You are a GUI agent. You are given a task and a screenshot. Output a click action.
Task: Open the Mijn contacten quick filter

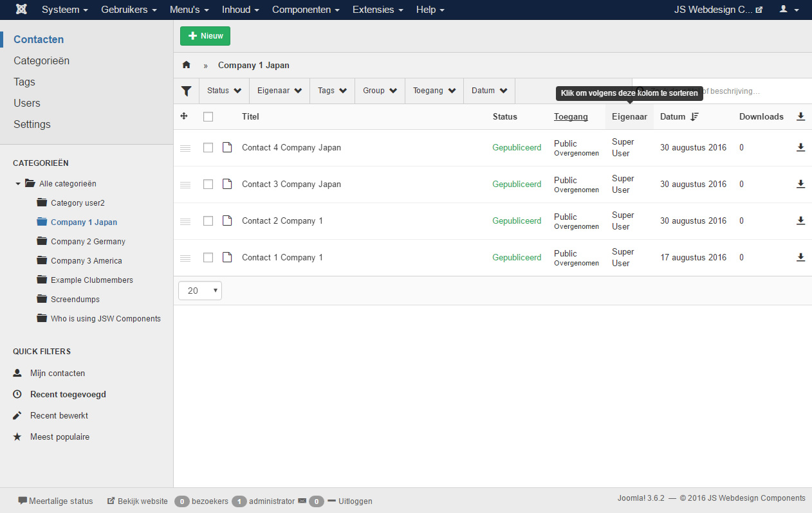pyautogui.click(x=57, y=373)
